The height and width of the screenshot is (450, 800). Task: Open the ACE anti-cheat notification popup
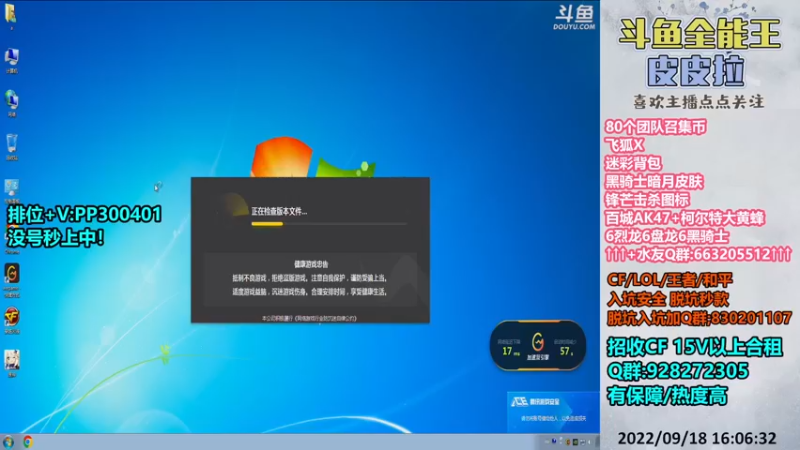553,410
